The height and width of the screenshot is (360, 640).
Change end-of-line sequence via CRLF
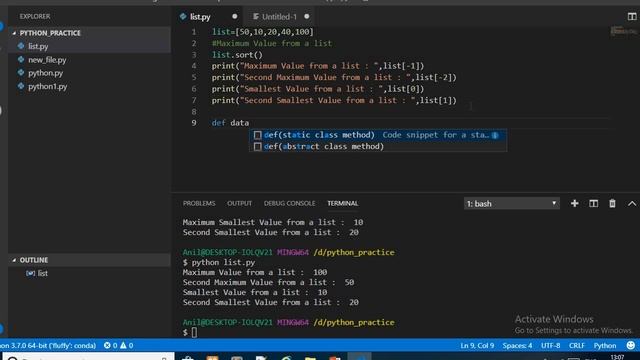click(x=576, y=345)
